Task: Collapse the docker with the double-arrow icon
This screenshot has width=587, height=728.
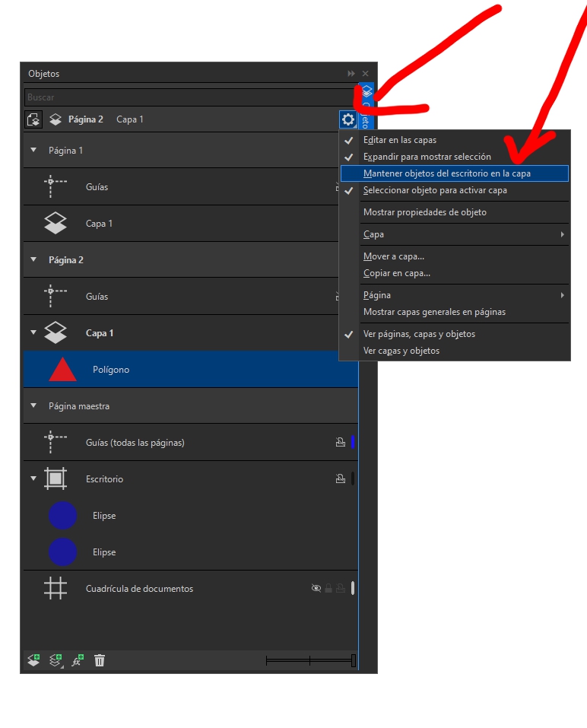Action: (351, 74)
